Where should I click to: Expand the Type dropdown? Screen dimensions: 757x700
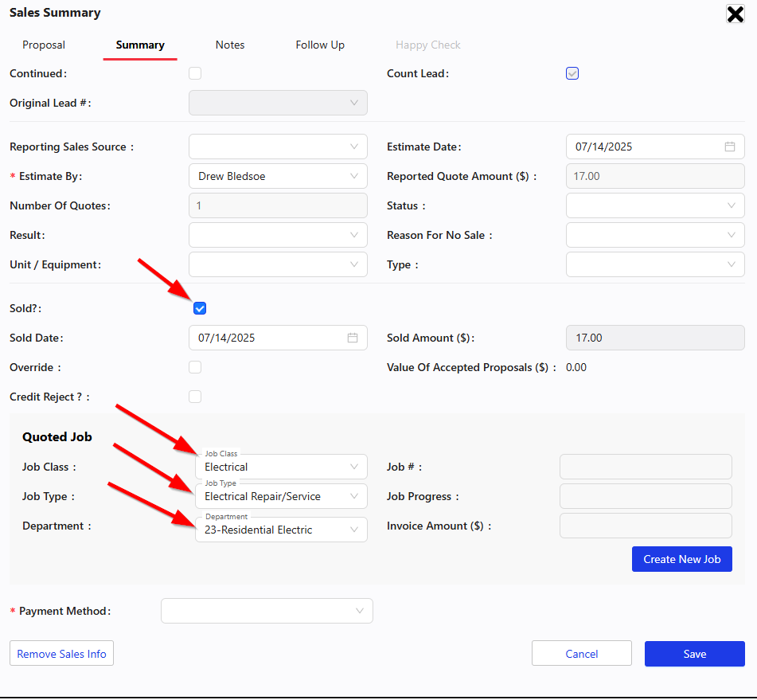(x=655, y=264)
